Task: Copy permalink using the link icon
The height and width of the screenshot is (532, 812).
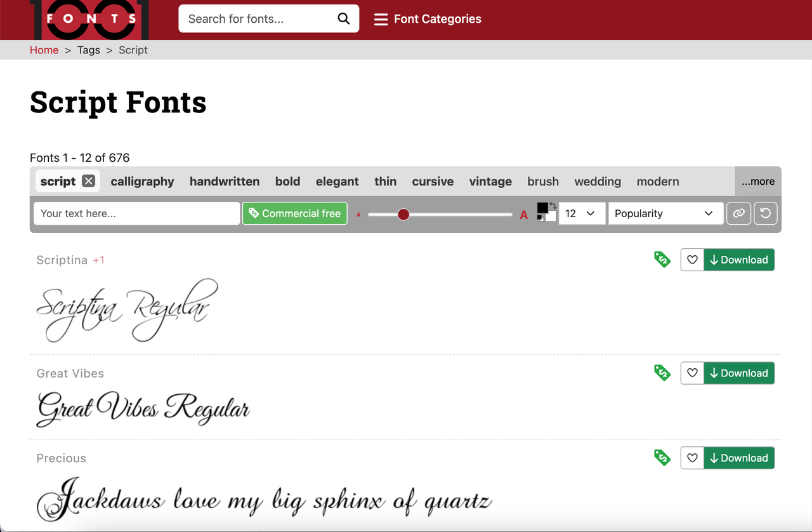Action: [x=738, y=213]
